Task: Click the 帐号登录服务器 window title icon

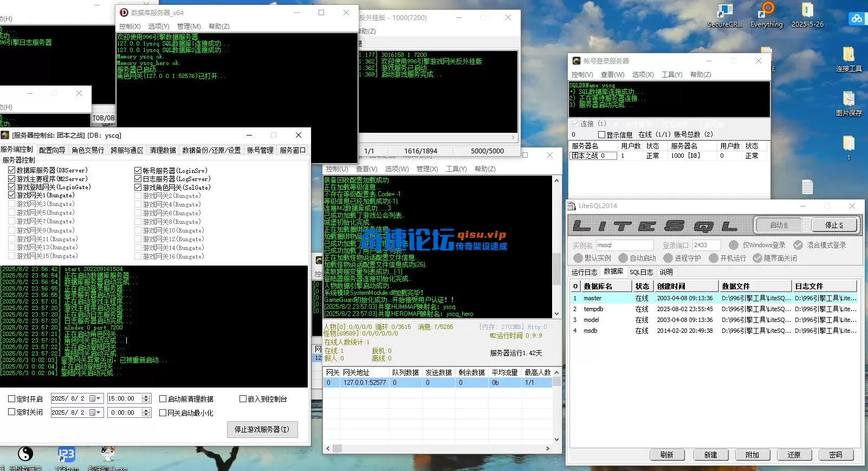Action: (x=576, y=61)
